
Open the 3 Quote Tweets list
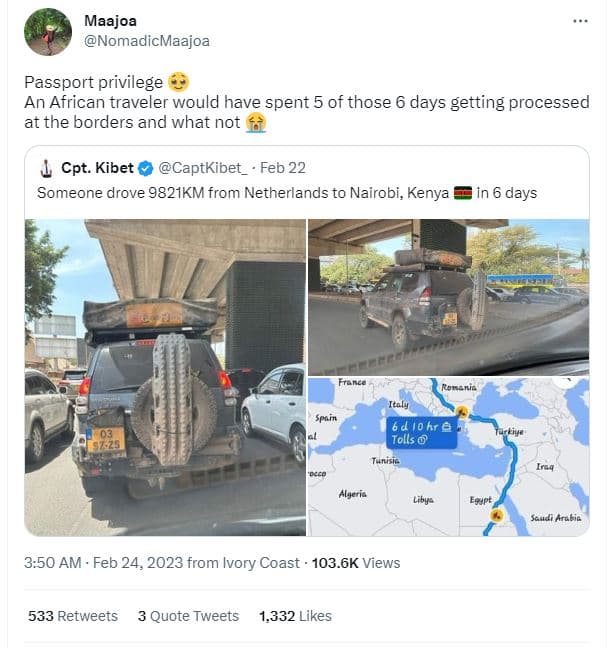pos(188,616)
